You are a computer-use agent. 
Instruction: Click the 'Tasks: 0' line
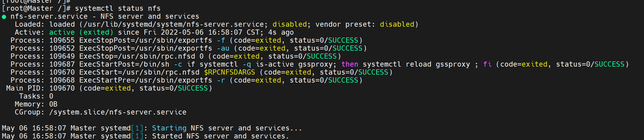(x=36, y=96)
